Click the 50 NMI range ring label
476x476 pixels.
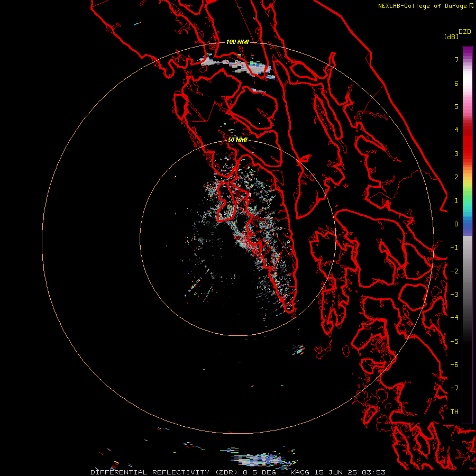click(237, 140)
